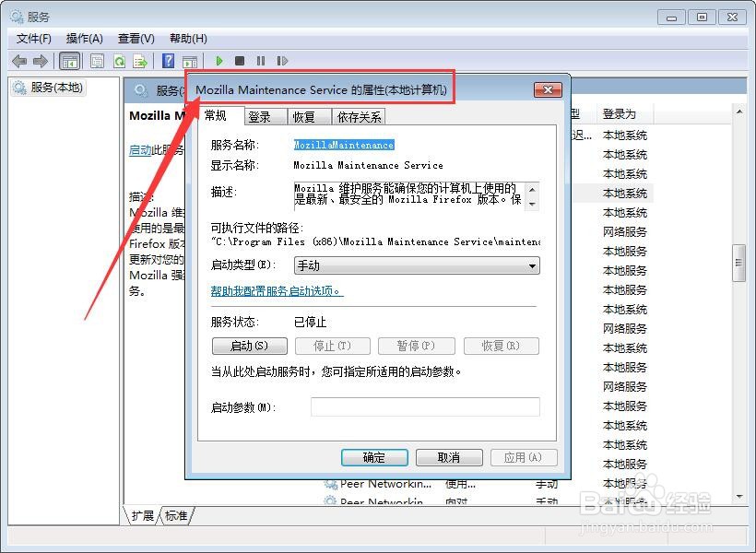The width and height of the screenshot is (756, 553).
Task: Click the 登录为 column header
Action: pyautogui.click(x=624, y=114)
